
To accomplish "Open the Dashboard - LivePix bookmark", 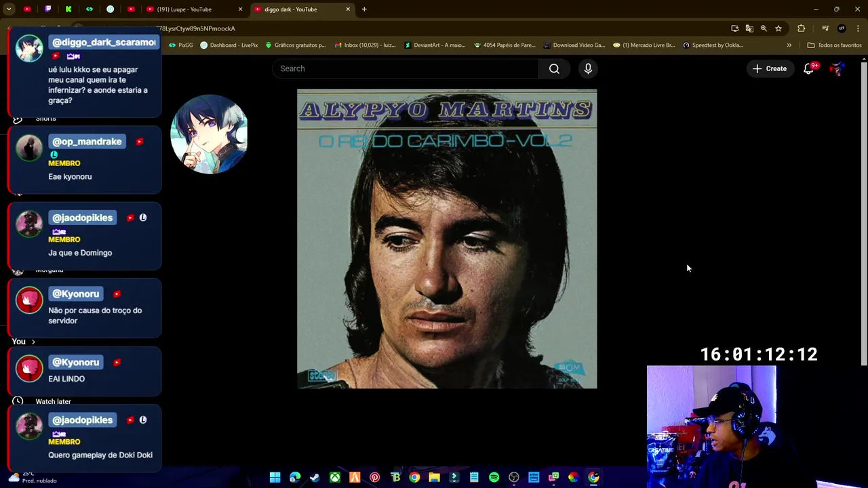I will coord(229,45).
